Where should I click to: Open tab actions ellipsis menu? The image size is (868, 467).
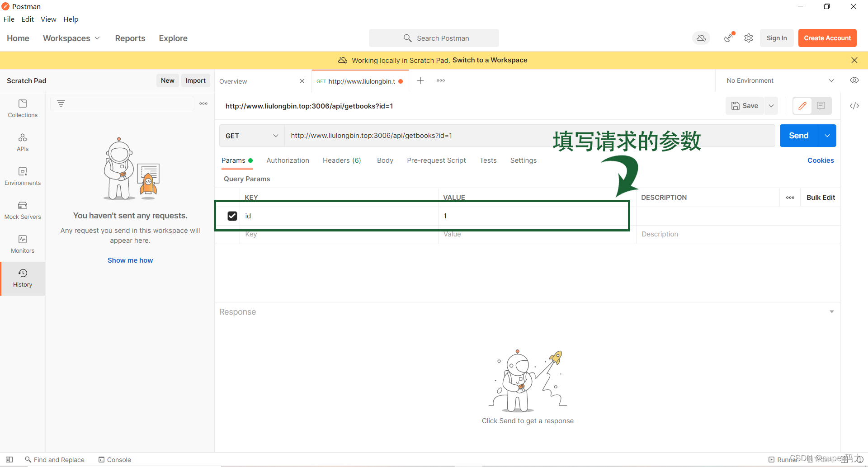(x=441, y=80)
